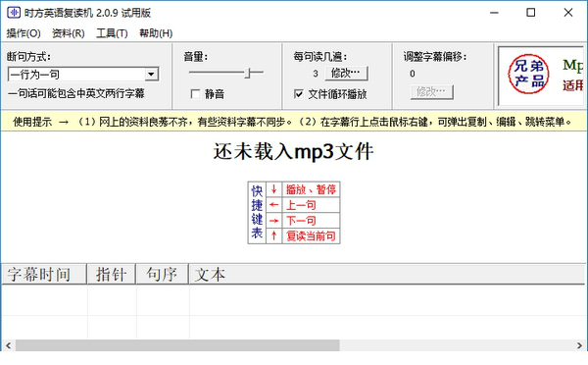The width and height of the screenshot is (588, 365).
Task: Click the left arrow for 上一句
Action: (x=273, y=205)
